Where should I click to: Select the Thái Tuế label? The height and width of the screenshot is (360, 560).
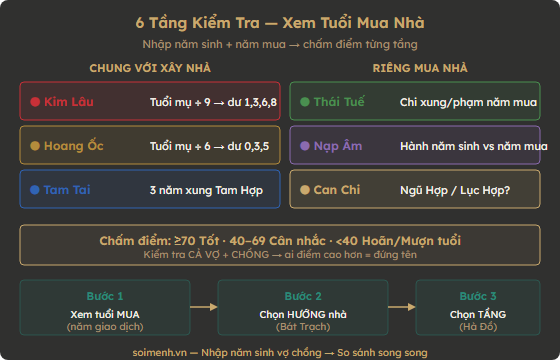click(x=339, y=102)
